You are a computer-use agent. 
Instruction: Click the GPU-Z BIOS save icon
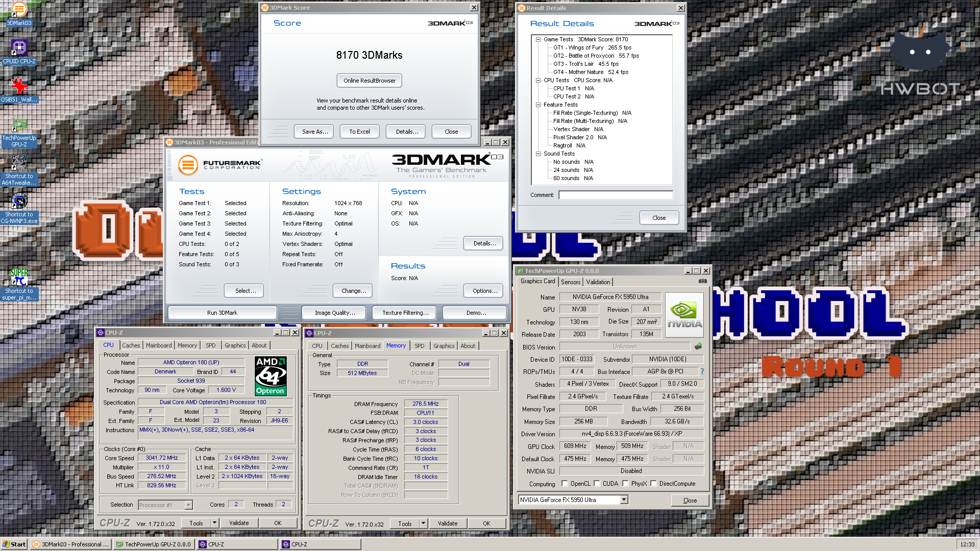pos(698,346)
